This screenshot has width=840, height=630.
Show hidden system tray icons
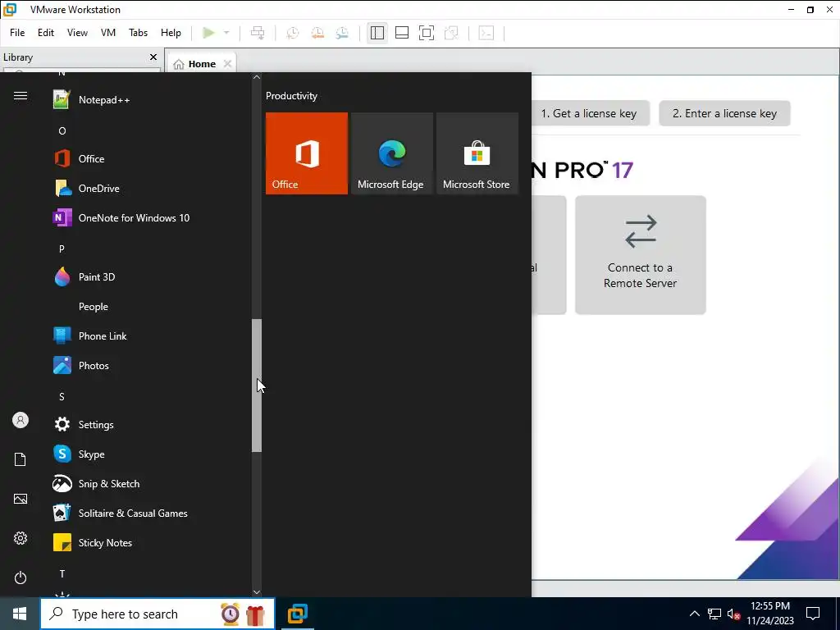tap(694, 614)
